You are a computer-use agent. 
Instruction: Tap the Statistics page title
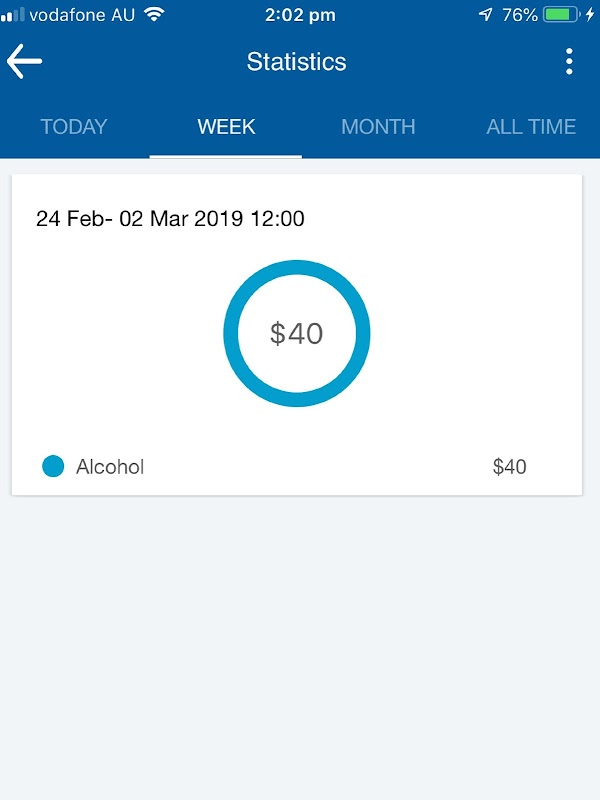(296, 62)
